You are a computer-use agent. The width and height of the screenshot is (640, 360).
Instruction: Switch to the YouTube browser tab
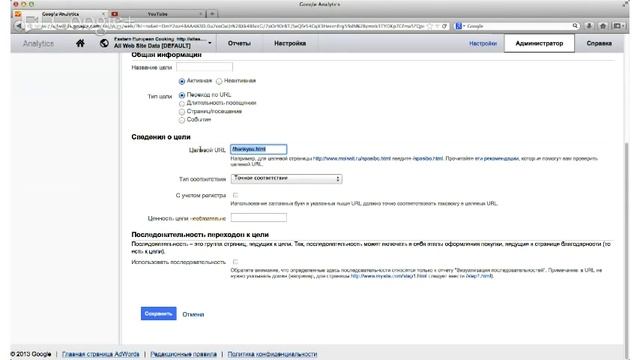click(158, 14)
